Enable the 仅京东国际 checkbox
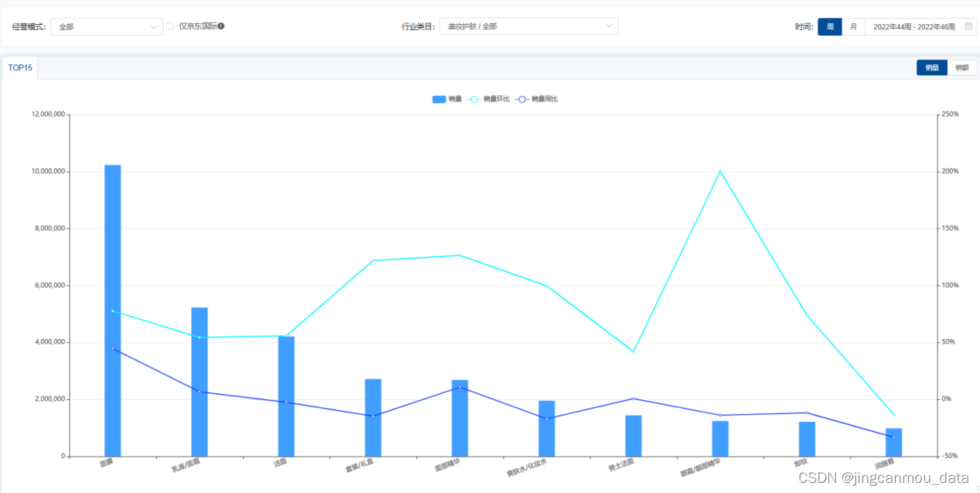The height and width of the screenshot is (493, 980). tap(170, 26)
